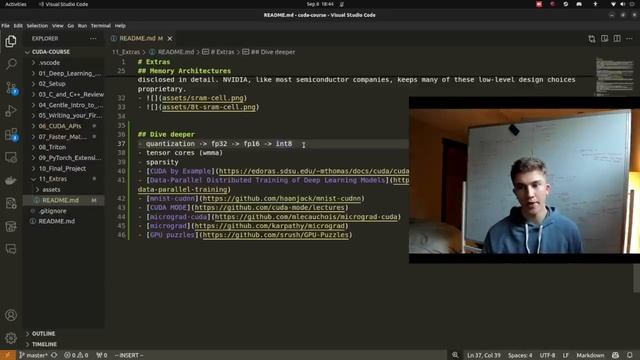Open the assets/sram-cell.png link
This screenshot has height=360, width=640.
[202, 98]
